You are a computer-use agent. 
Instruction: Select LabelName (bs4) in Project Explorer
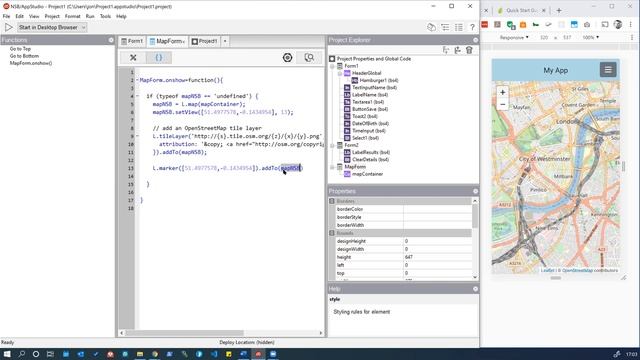coord(370,95)
